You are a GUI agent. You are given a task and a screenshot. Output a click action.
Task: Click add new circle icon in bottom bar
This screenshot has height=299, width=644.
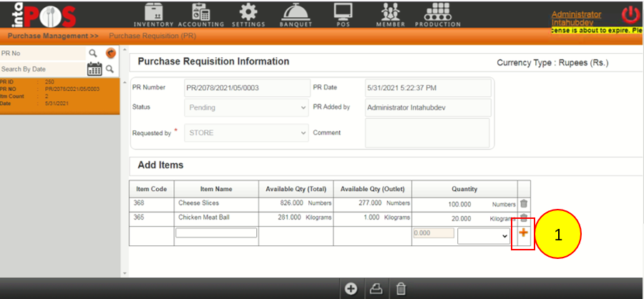coord(351,288)
